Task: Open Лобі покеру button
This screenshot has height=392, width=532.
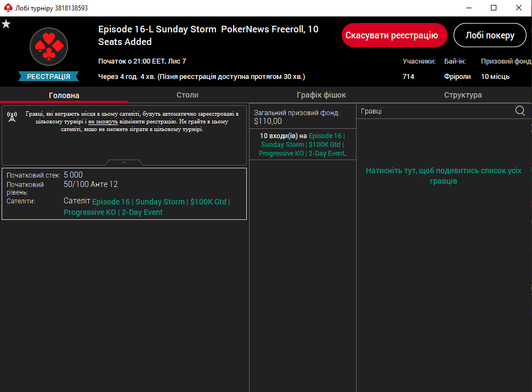Action: (490, 35)
